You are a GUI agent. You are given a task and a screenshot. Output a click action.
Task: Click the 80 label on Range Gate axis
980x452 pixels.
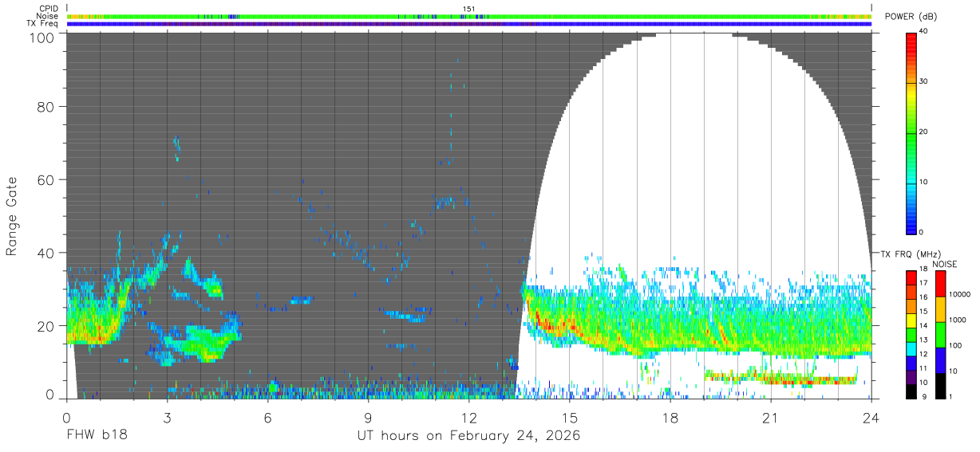click(x=46, y=107)
